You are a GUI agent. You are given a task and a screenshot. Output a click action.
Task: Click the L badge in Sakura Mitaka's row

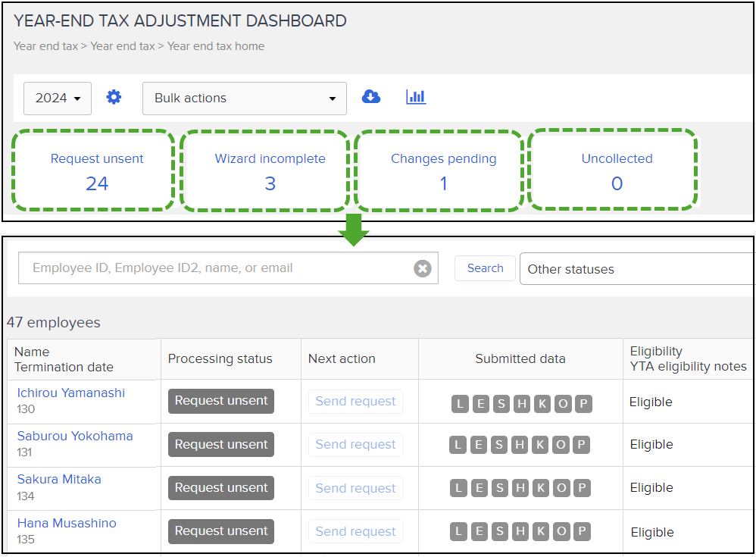pyautogui.click(x=458, y=488)
